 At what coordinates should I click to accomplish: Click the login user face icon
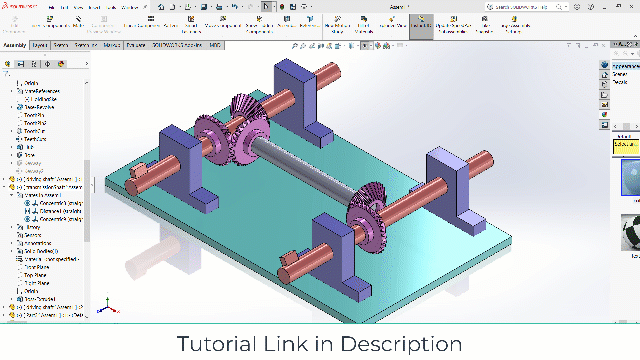tap(577, 7)
